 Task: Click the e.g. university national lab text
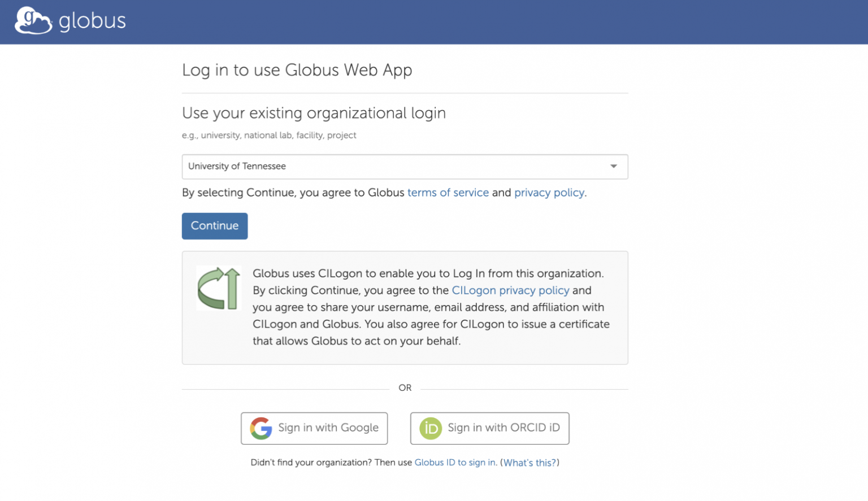[269, 135]
